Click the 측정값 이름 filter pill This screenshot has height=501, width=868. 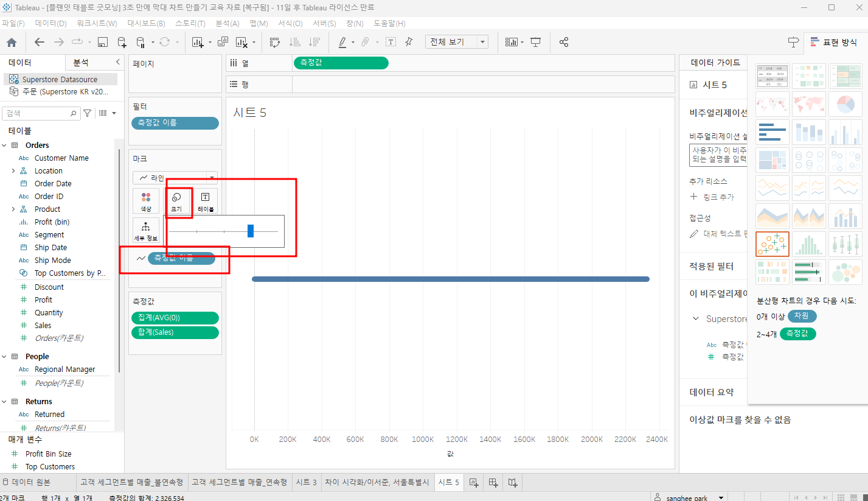pos(175,123)
